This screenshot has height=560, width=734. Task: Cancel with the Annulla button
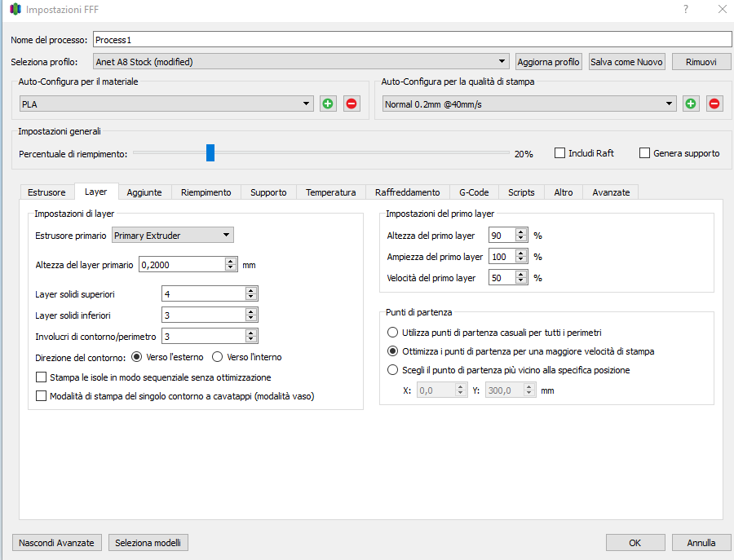click(701, 543)
